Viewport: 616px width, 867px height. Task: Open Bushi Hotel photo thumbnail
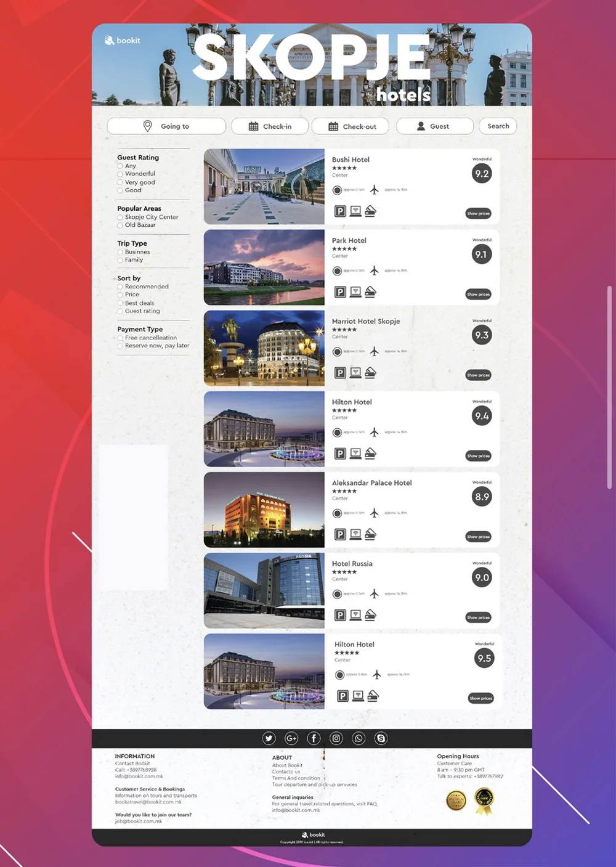tap(264, 187)
